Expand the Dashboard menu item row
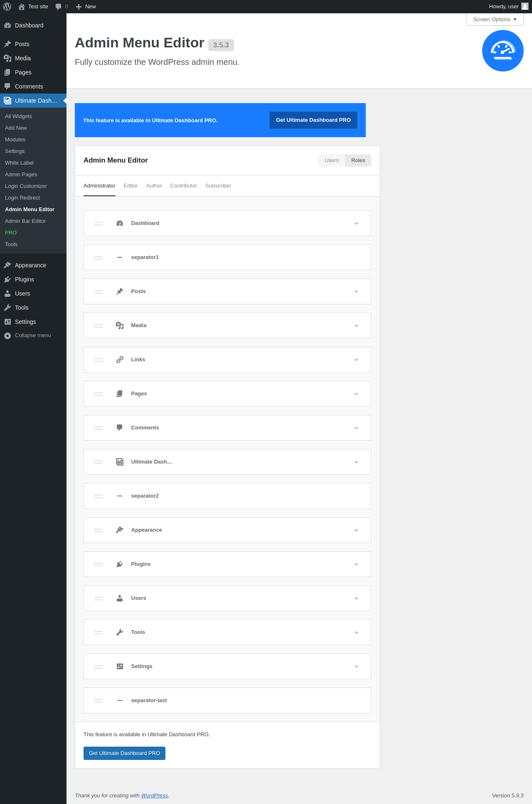532x804 pixels. click(356, 223)
